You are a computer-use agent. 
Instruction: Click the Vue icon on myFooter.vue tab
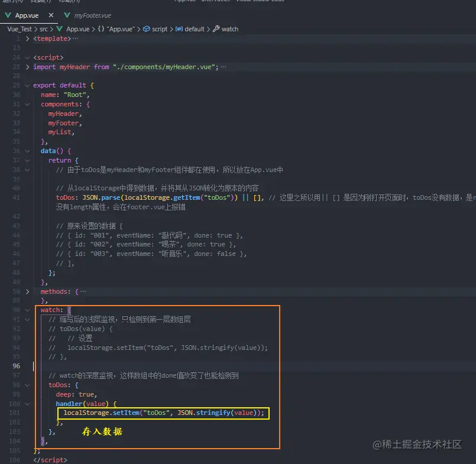[67, 15]
